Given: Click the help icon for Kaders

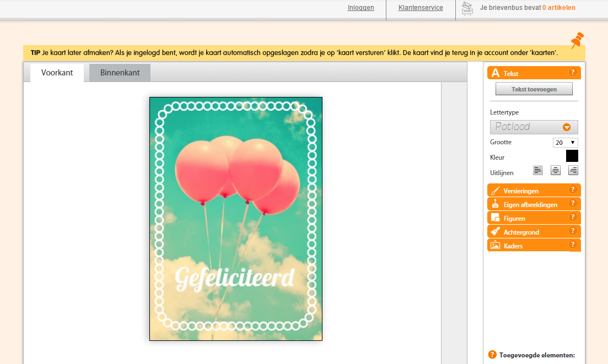Looking at the screenshot, I should click(572, 245).
